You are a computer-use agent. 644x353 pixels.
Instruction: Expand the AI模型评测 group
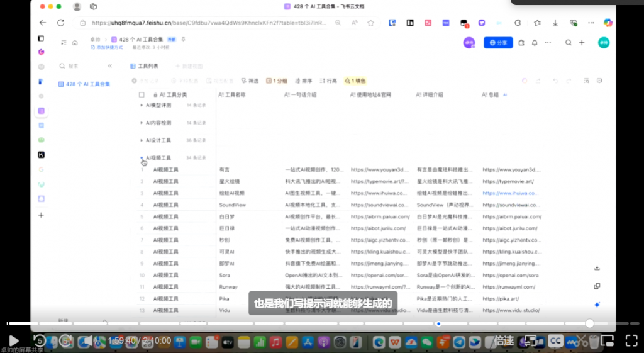tap(142, 106)
